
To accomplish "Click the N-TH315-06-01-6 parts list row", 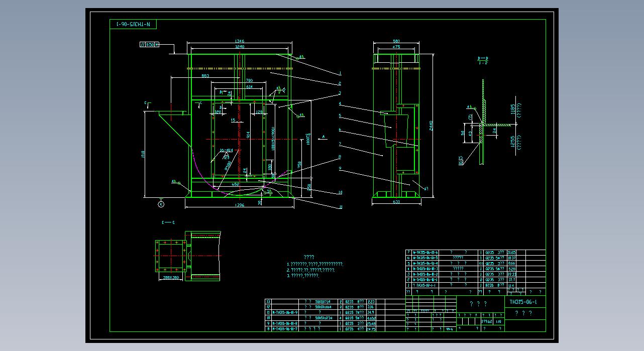I will pos(425,253).
